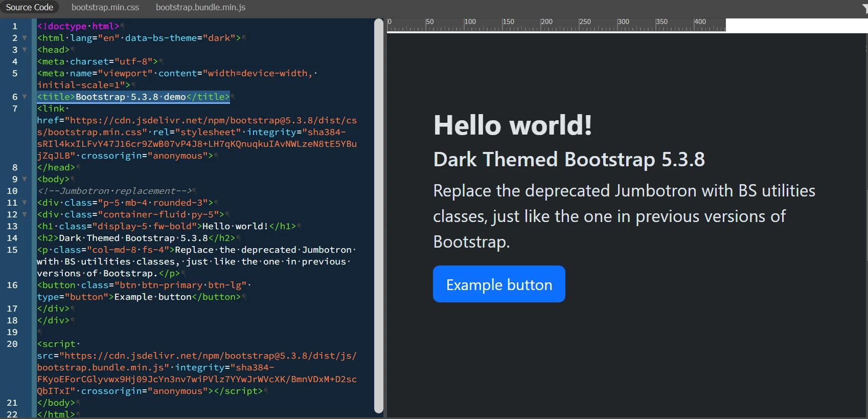
Task: Click the '<!doctype html>' code line
Action: 78,26
